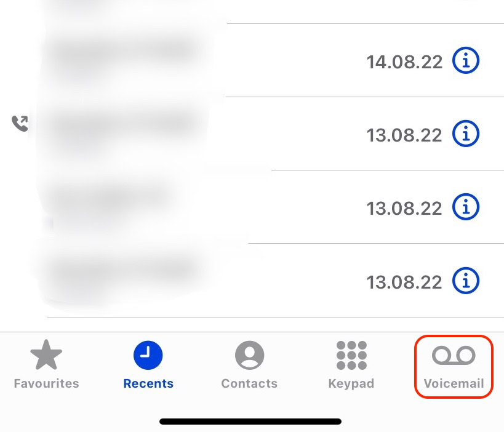Switch to the Voicemail tab label
504x432 pixels.
point(454,383)
